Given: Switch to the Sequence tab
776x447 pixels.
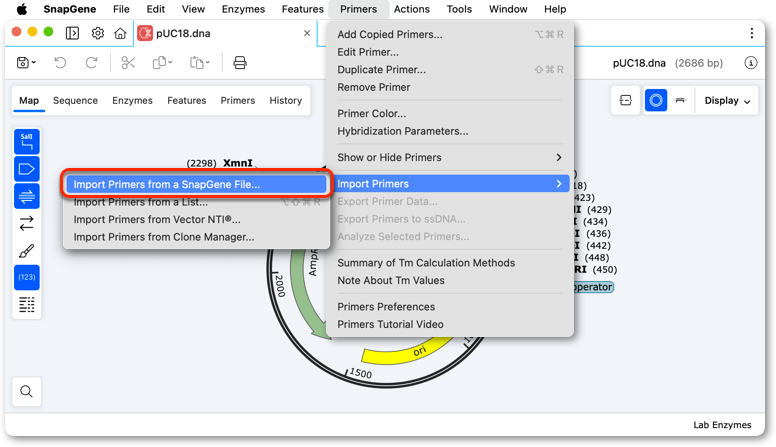Looking at the screenshot, I should pyautogui.click(x=75, y=100).
